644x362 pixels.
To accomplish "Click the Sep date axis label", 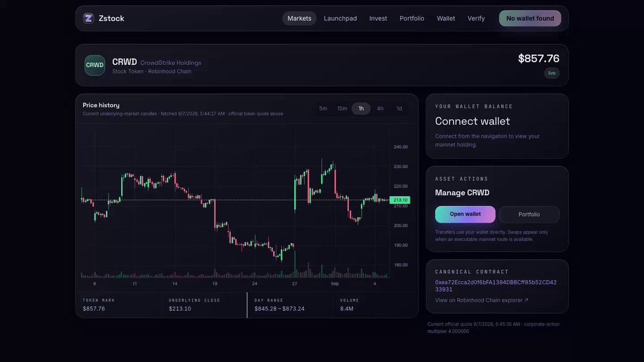I will pyautogui.click(x=335, y=283).
